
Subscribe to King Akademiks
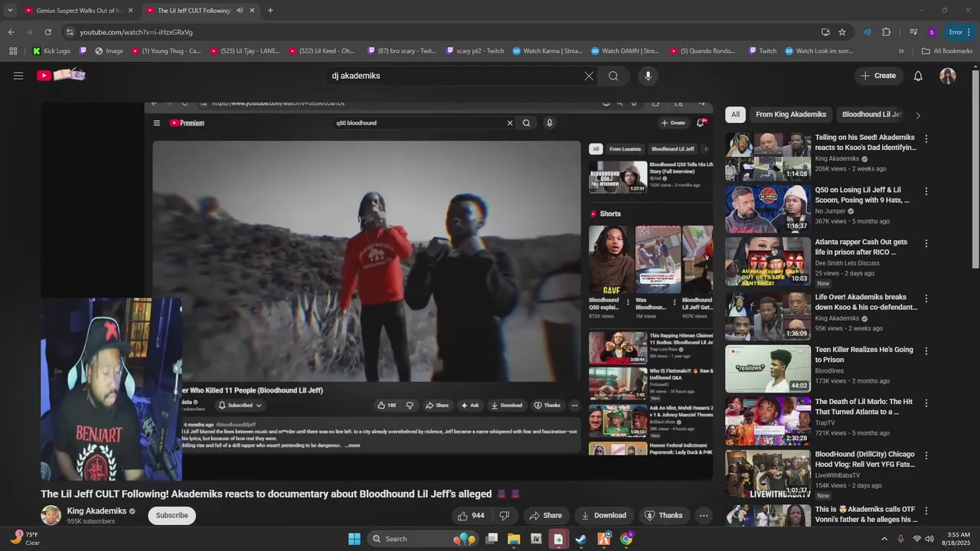point(171,516)
